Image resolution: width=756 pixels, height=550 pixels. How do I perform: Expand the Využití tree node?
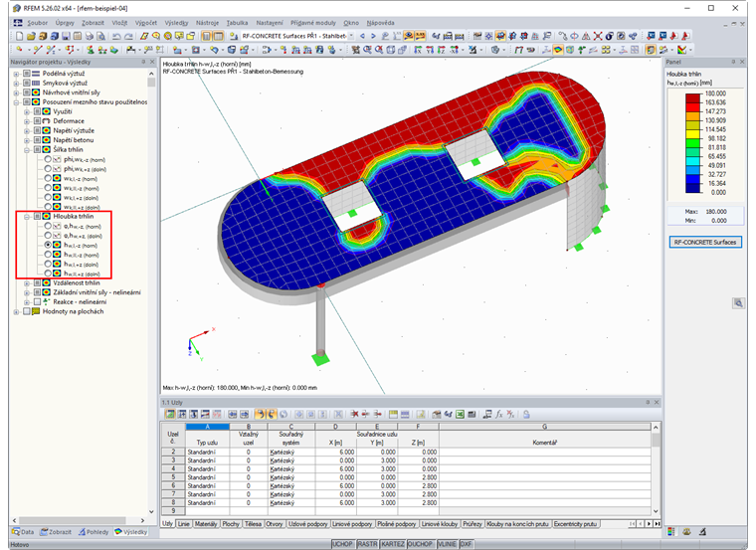(x=27, y=111)
